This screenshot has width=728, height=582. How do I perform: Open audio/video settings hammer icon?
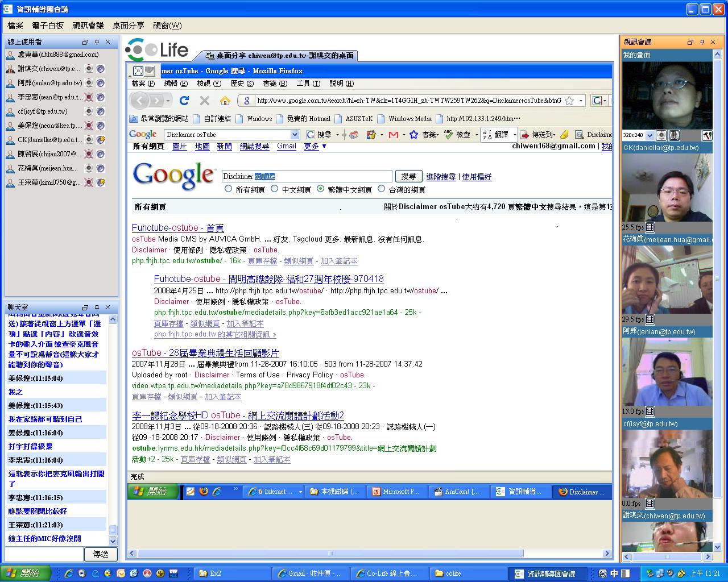pyautogui.click(x=707, y=135)
